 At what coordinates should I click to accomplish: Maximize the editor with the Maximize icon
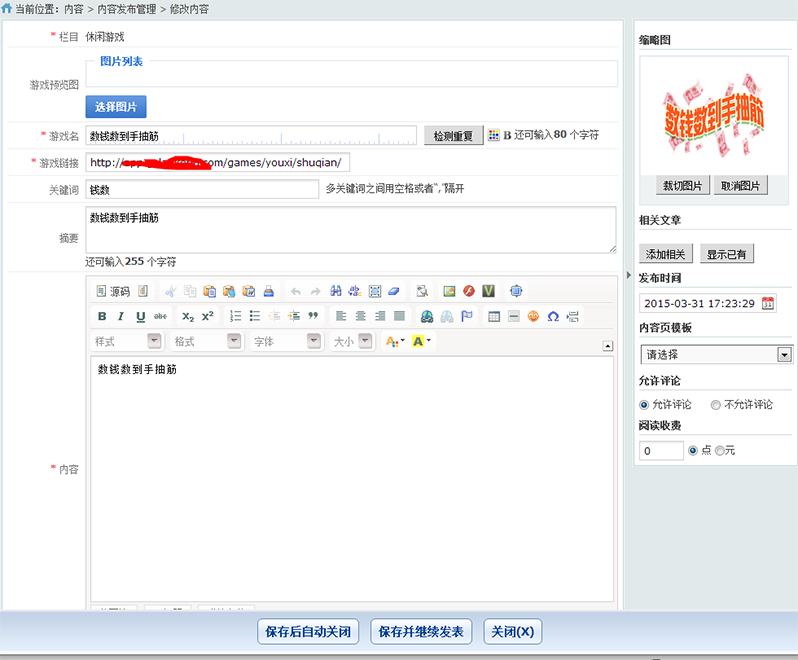point(516,291)
